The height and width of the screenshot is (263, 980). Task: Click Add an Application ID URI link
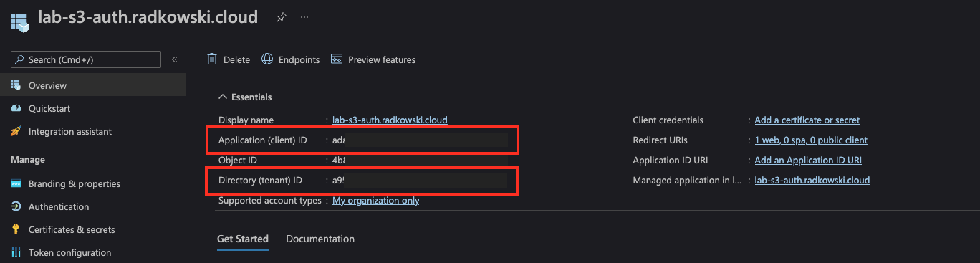pyautogui.click(x=808, y=160)
